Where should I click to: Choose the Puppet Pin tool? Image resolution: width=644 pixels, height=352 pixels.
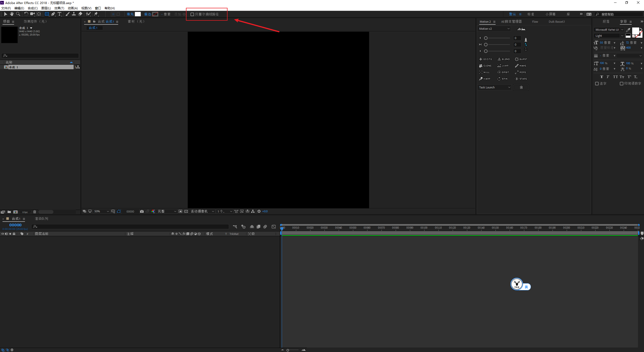click(x=96, y=14)
